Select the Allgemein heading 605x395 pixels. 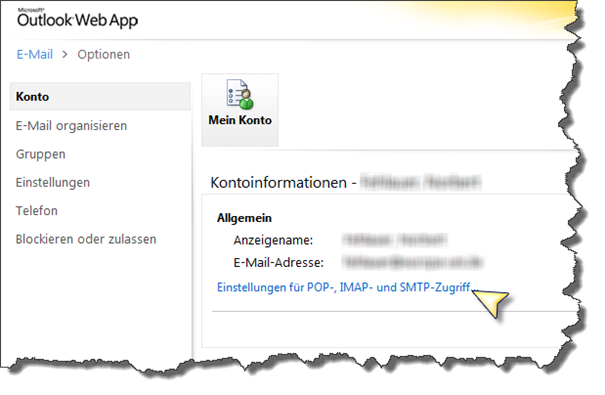pyautogui.click(x=244, y=218)
